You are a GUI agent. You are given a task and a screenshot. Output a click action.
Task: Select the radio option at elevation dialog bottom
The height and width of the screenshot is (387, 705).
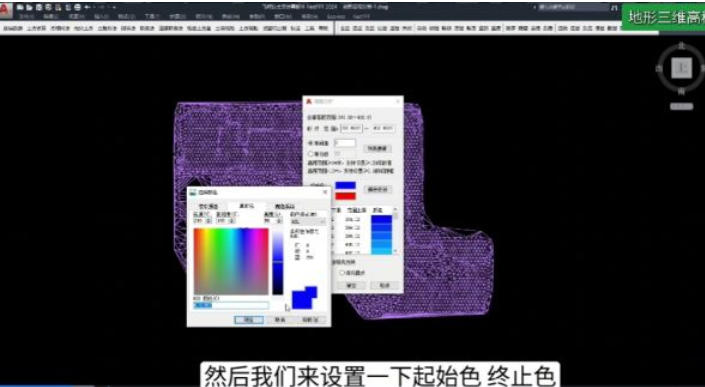coord(342,273)
